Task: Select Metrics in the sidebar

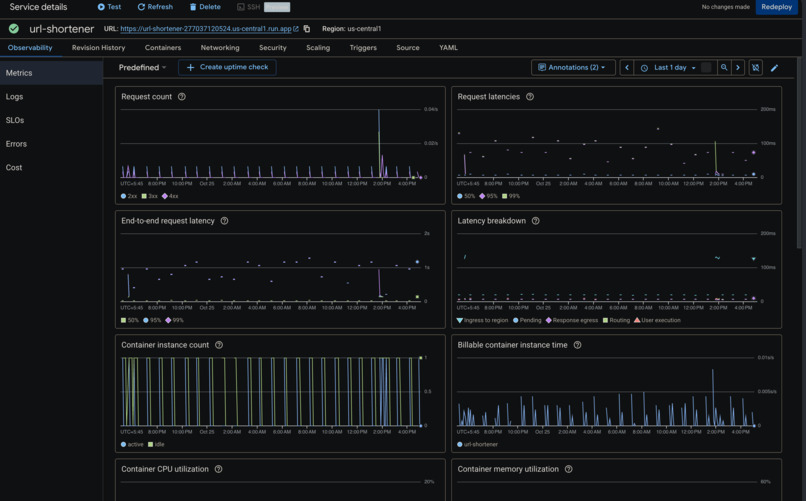Action: pyautogui.click(x=51, y=73)
